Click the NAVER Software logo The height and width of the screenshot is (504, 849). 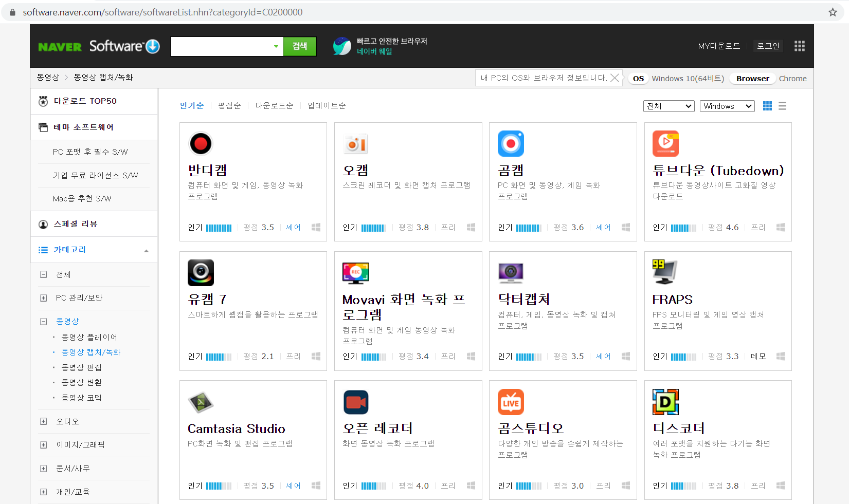point(99,46)
